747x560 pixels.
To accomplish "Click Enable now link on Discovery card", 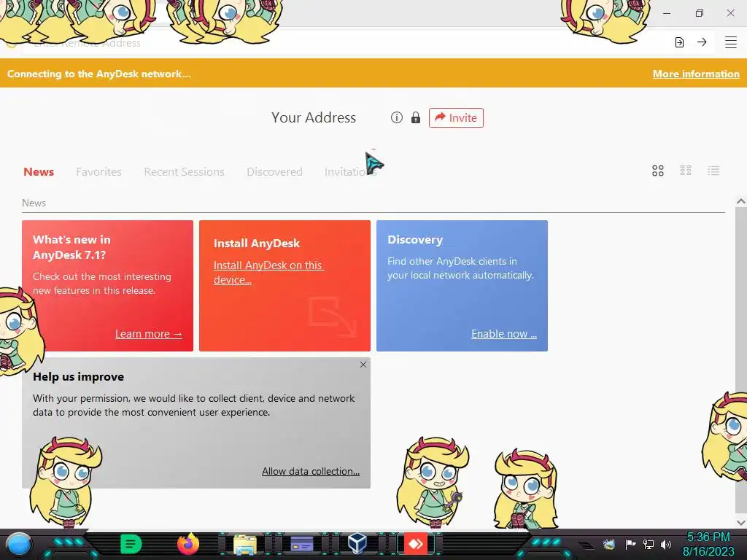I will click(504, 334).
